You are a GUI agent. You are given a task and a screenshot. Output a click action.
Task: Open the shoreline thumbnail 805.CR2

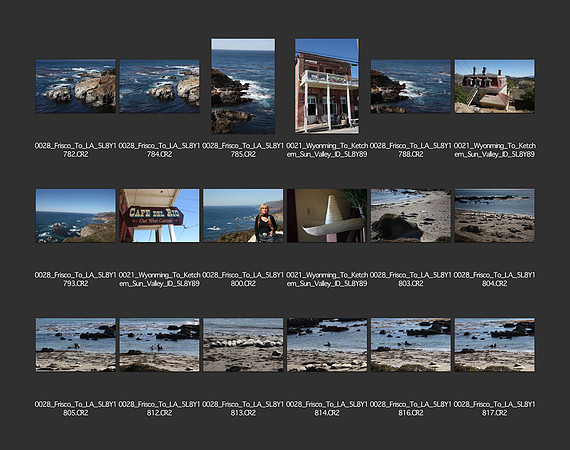76,345
